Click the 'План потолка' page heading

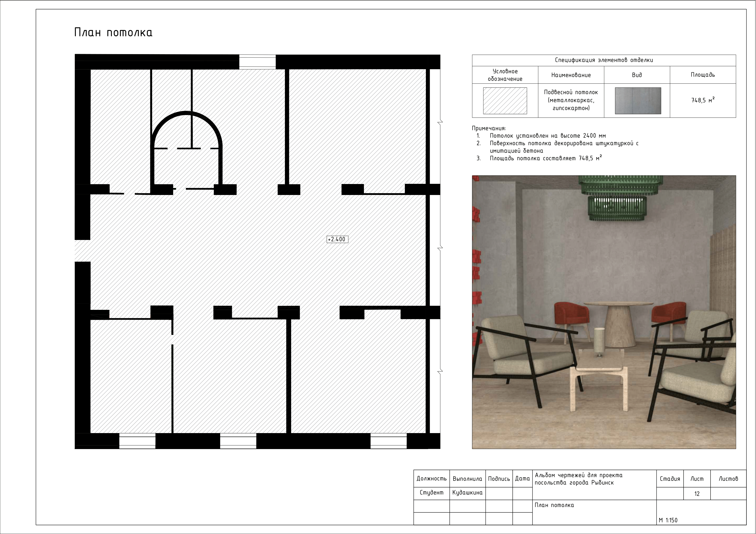[113, 33]
